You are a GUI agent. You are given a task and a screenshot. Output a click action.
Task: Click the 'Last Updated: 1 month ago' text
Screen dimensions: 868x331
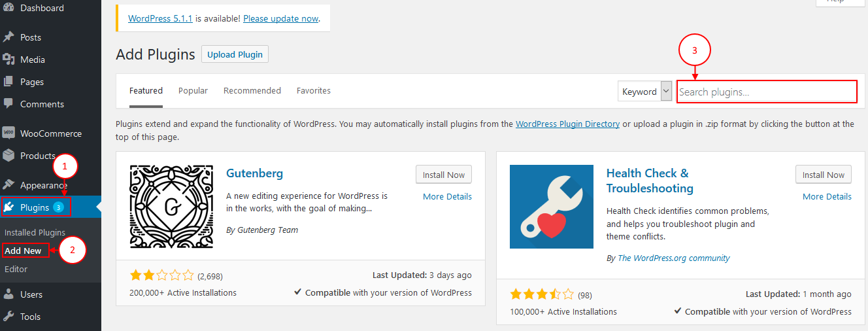799,294
